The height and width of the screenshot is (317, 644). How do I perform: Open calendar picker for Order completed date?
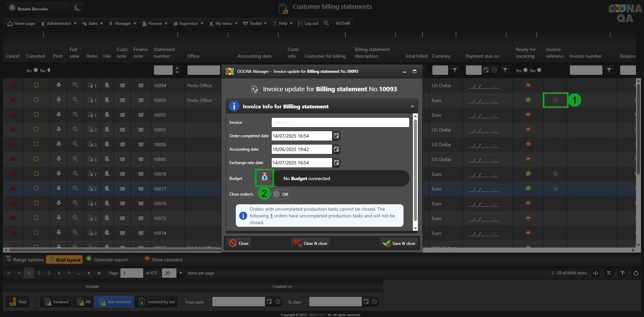coord(336,136)
